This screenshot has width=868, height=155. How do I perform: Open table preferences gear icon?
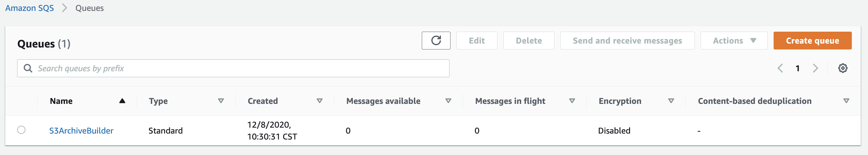(x=842, y=68)
